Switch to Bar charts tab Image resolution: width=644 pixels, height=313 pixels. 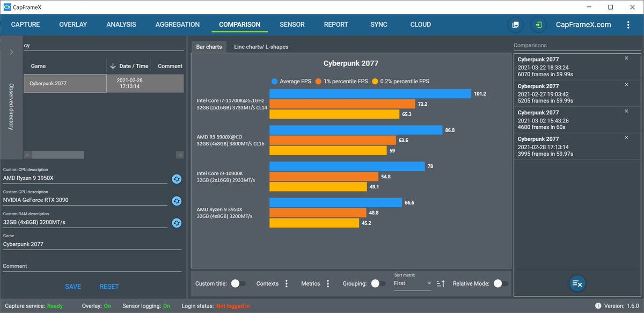coord(209,47)
